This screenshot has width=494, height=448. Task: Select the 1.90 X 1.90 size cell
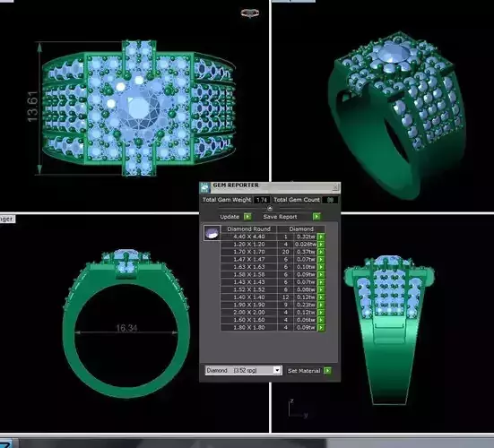pyautogui.click(x=249, y=305)
